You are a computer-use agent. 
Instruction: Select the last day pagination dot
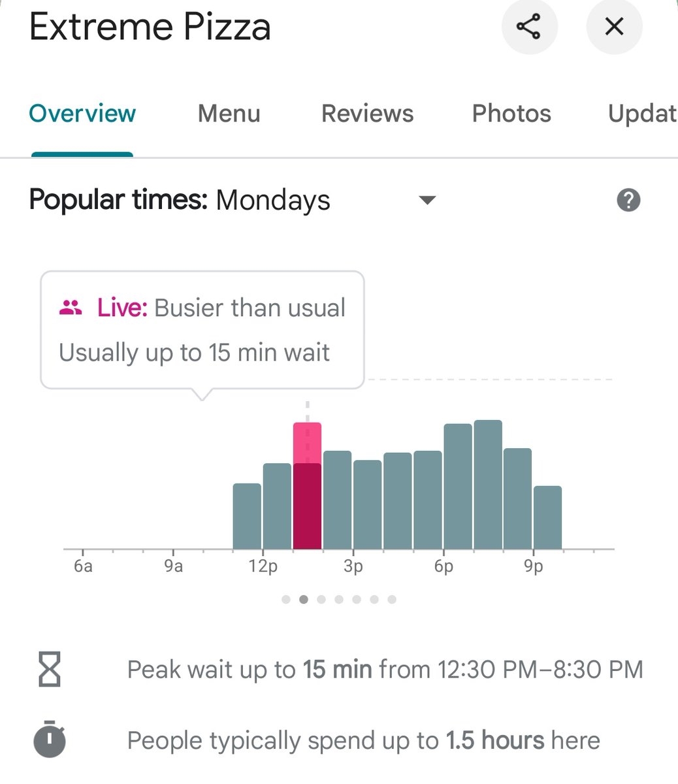click(x=392, y=599)
